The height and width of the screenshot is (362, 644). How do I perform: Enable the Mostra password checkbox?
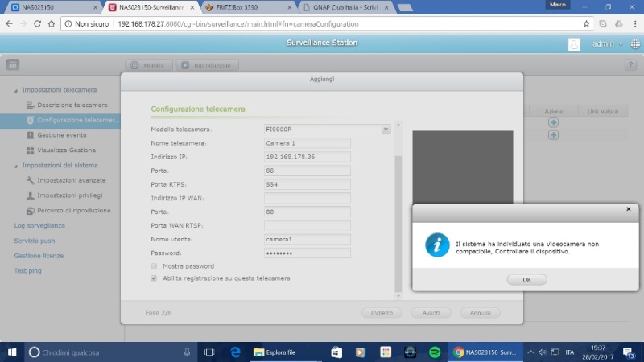[x=155, y=265]
